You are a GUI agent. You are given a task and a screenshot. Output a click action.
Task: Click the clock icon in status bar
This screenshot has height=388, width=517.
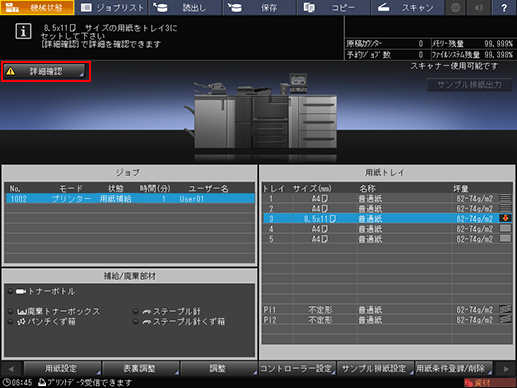6,383
